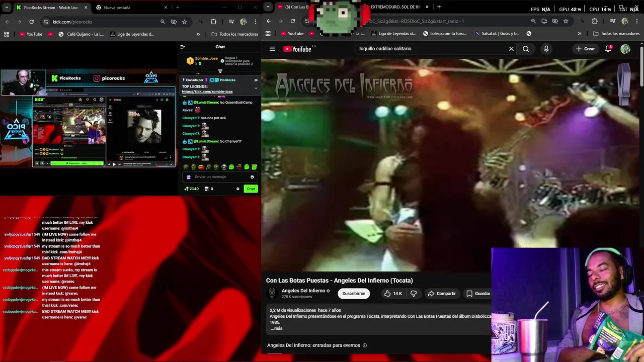Expand the chat leaderboard arrow under Zombie_Jose

pos(220,71)
